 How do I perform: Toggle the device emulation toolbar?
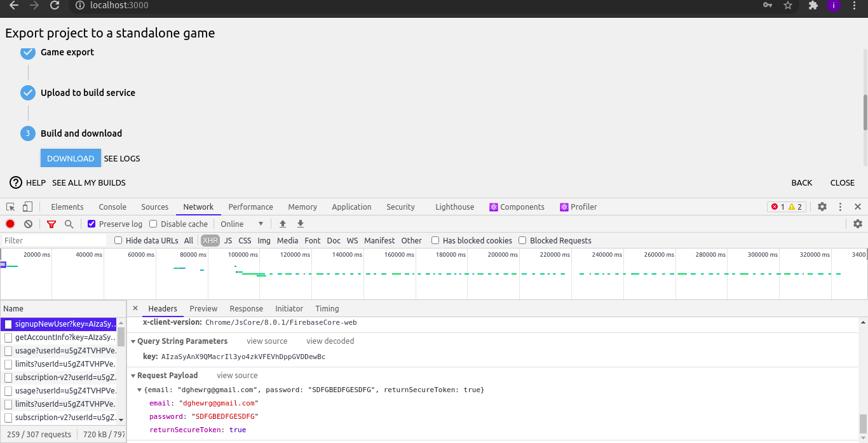[x=25, y=207]
